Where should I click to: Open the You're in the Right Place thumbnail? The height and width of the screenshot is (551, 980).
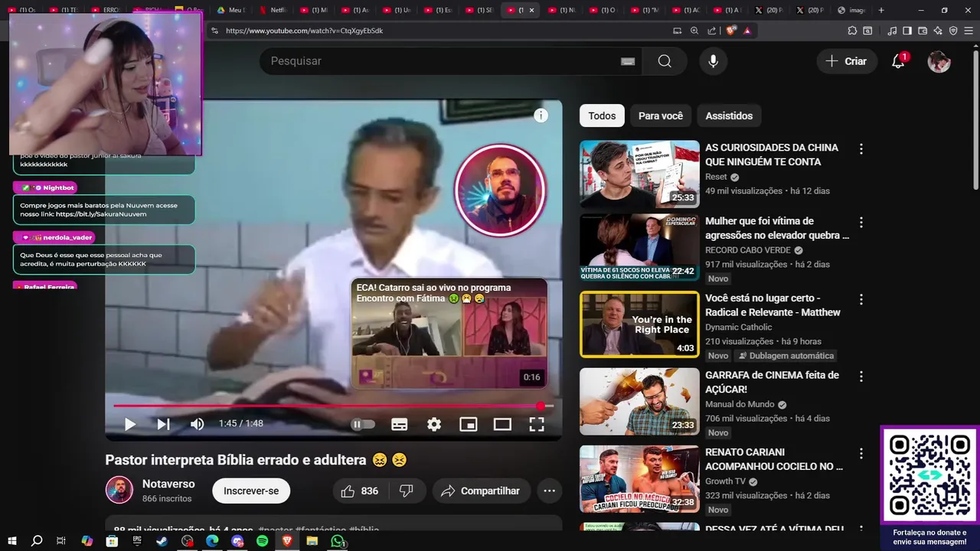coord(639,324)
